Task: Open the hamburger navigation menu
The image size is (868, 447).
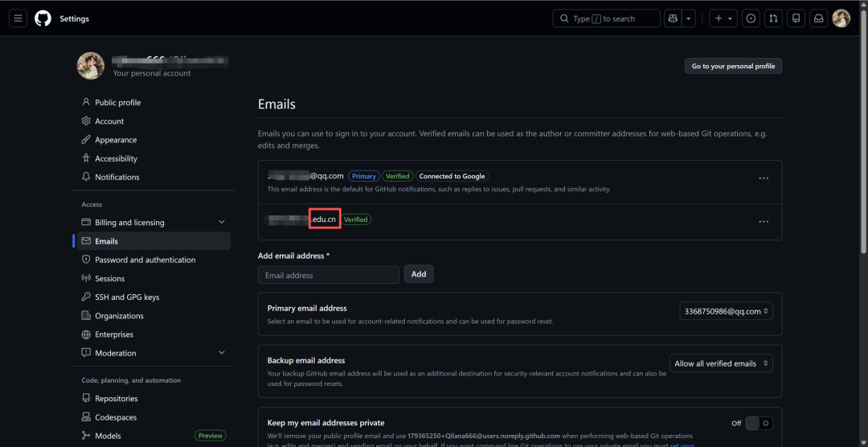Action: tap(18, 18)
